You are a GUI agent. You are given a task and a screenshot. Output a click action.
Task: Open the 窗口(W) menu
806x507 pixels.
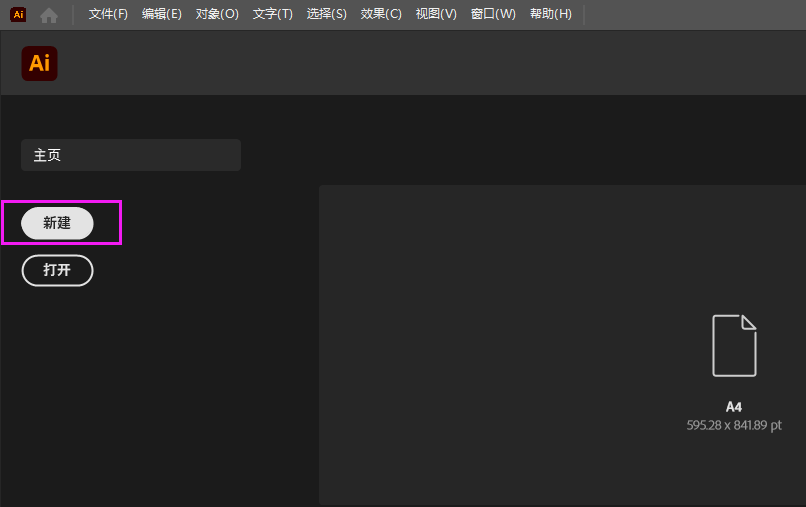click(493, 14)
